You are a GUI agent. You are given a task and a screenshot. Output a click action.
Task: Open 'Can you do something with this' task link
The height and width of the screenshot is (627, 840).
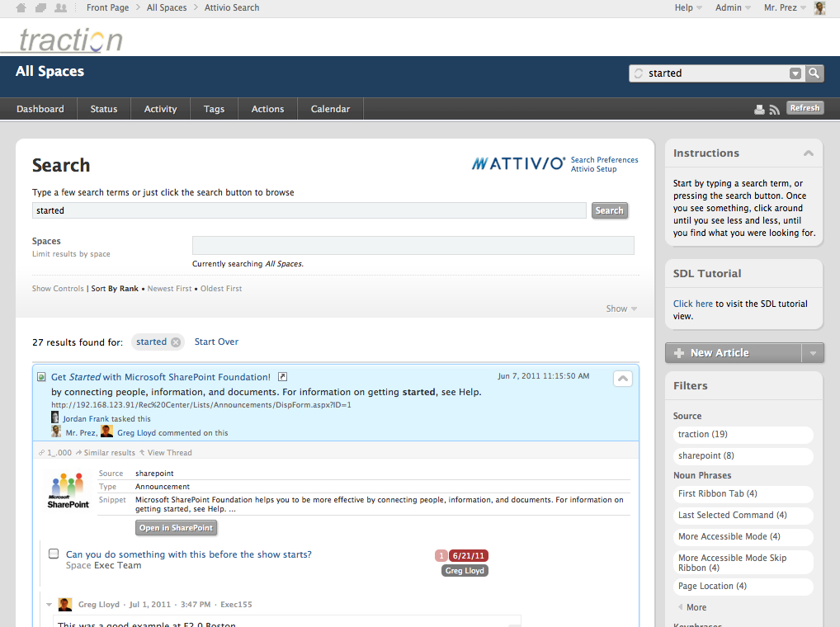coord(189,554)
